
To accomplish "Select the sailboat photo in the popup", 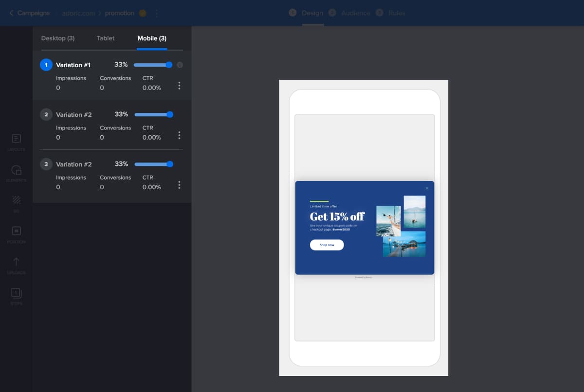I will pyautogui.click(x=388, y=221).
